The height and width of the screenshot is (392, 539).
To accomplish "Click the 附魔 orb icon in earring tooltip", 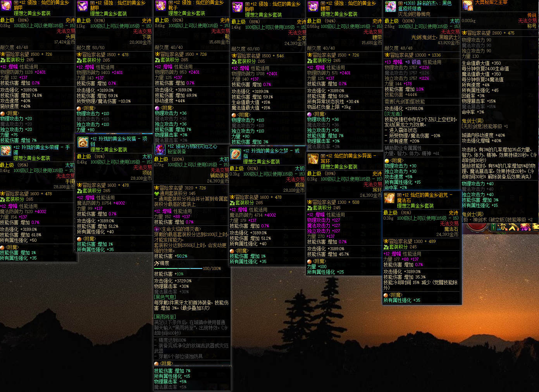I will click(310, 261).
